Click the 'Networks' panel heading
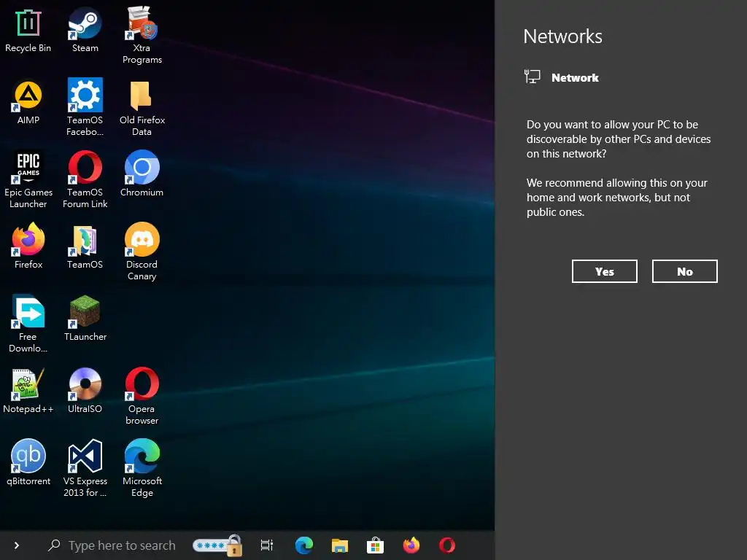 [562, 36]
